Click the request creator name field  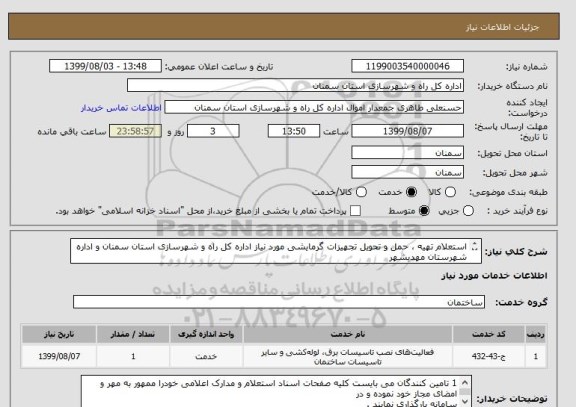coord(314,108)
